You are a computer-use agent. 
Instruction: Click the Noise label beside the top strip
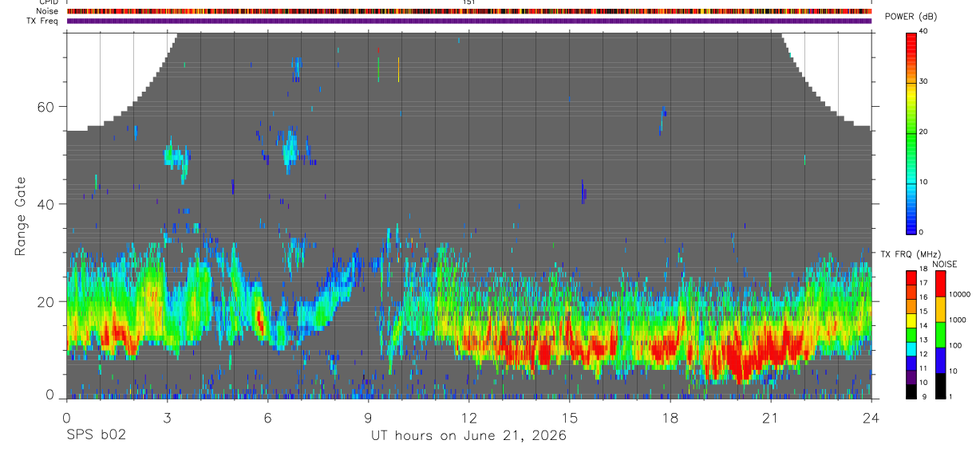(48, 11)
